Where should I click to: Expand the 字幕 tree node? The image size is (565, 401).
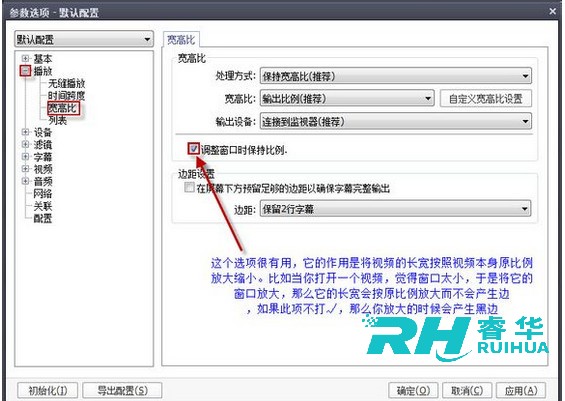25,157
